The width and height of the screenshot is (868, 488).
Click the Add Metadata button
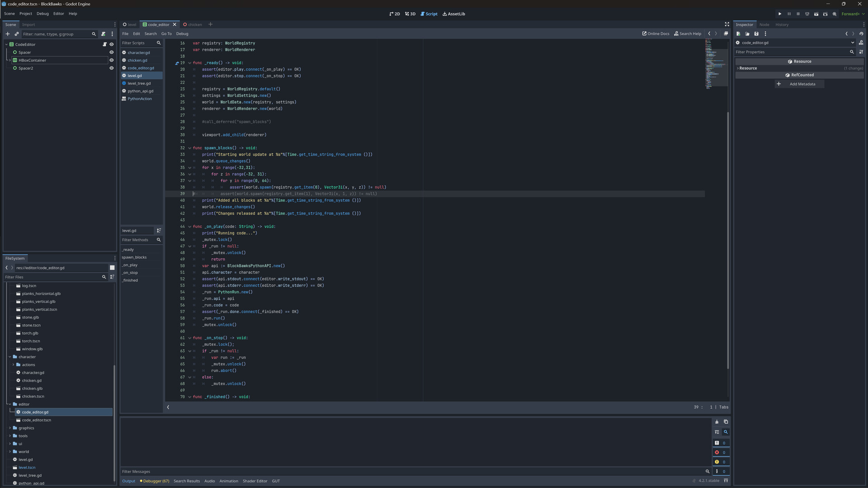click(800, 84)
